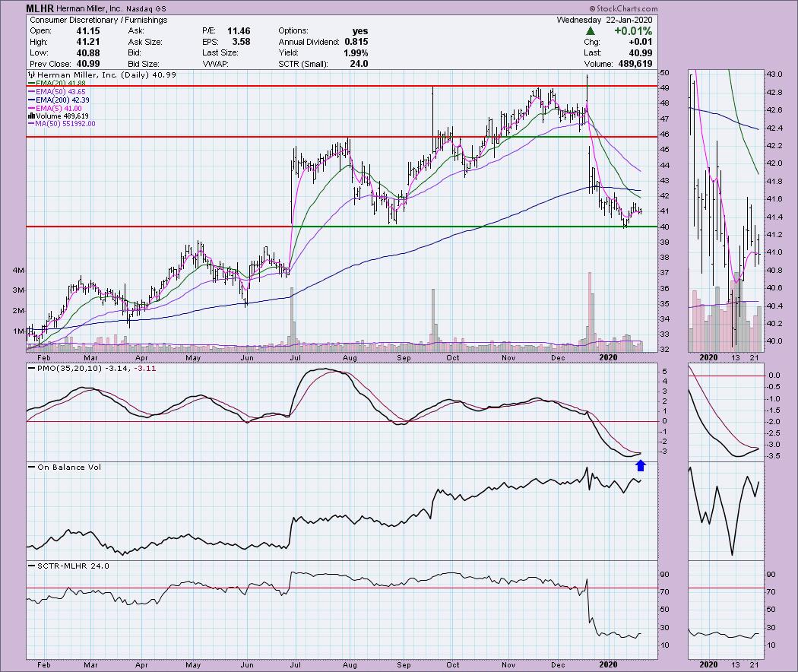This screenshot has width=798, height=672.
Task: Click the PMO signal value -3.11
Action: click(144, 368)
